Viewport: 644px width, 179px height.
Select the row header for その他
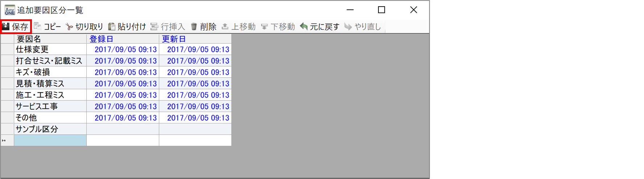pos(7,118)
